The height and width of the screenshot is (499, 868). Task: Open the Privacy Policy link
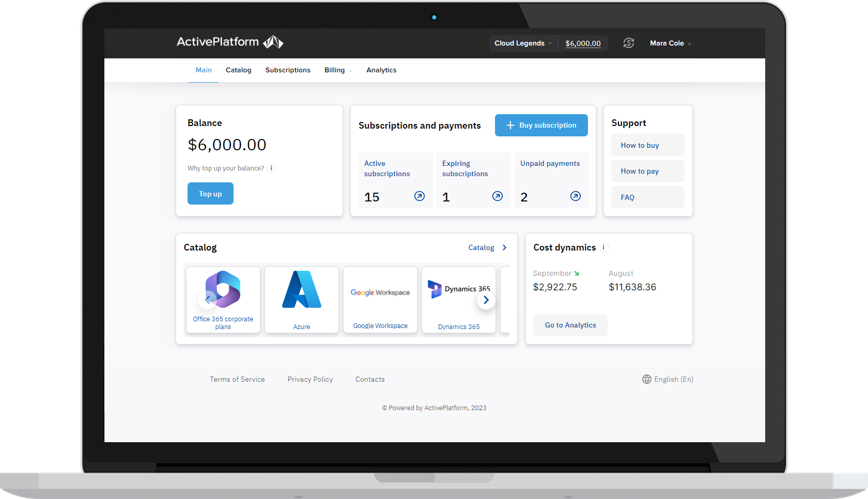pyautogui.click(x=310, y=379)
